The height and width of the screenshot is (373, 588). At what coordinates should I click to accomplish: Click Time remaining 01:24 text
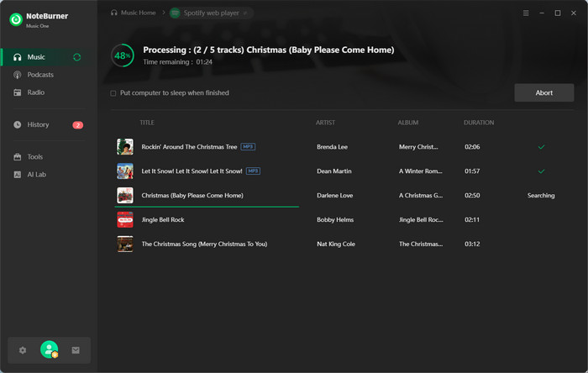(177, 62)
